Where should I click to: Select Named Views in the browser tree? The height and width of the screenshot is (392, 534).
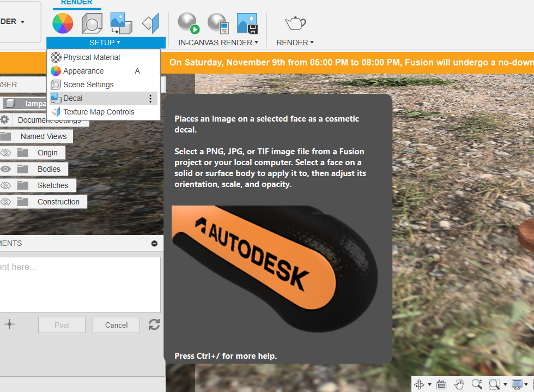coord(44,136)
